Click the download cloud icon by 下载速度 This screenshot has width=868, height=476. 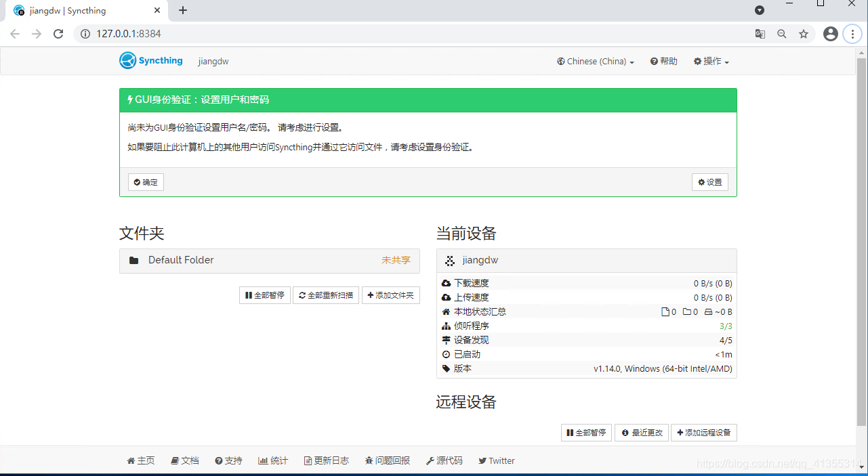click(446, 283)
